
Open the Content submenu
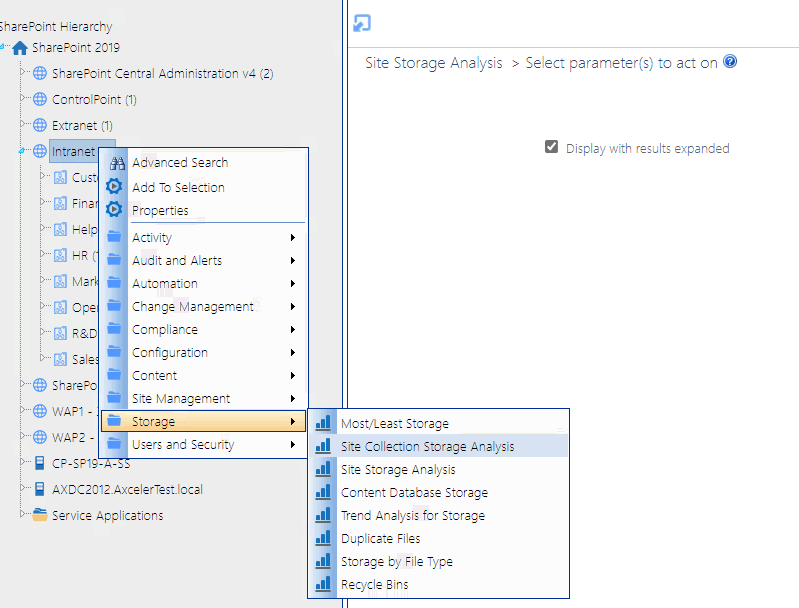(204, 376)
